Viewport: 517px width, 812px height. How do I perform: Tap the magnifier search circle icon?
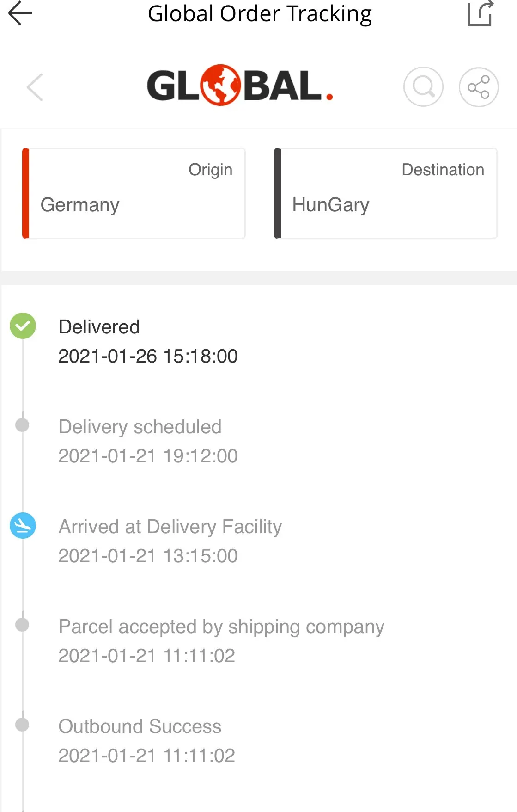pyautogui.click(x=423, y=87)
